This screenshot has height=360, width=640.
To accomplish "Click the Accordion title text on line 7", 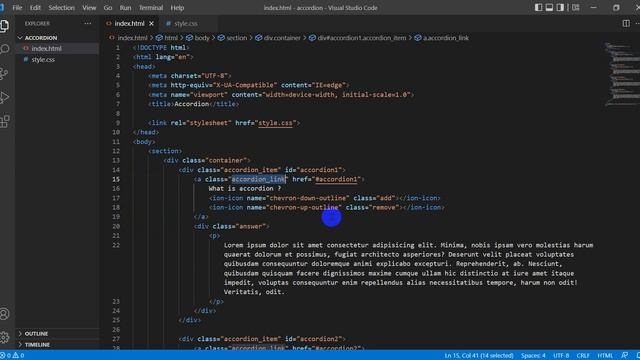I will (x=191, y=104).
